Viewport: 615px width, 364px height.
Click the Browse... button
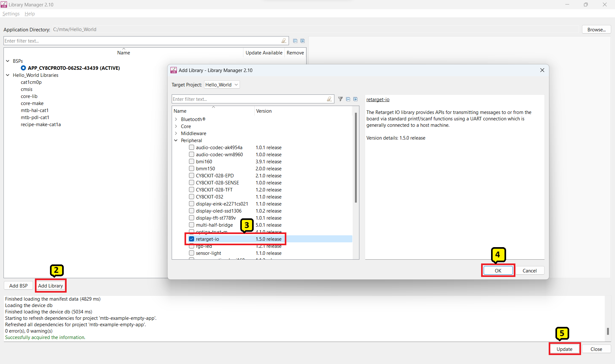tap(596, 29)
